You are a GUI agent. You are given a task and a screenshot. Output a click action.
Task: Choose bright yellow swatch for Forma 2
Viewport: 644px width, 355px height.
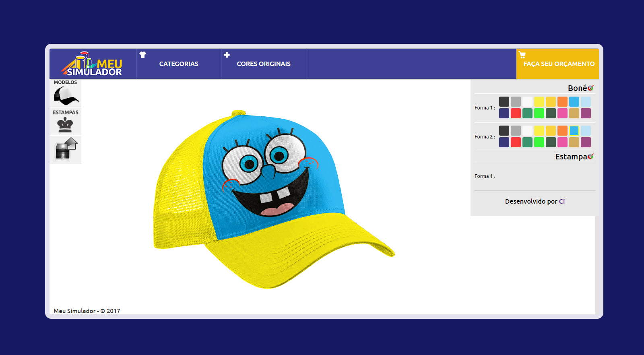[x=539, y=130]
